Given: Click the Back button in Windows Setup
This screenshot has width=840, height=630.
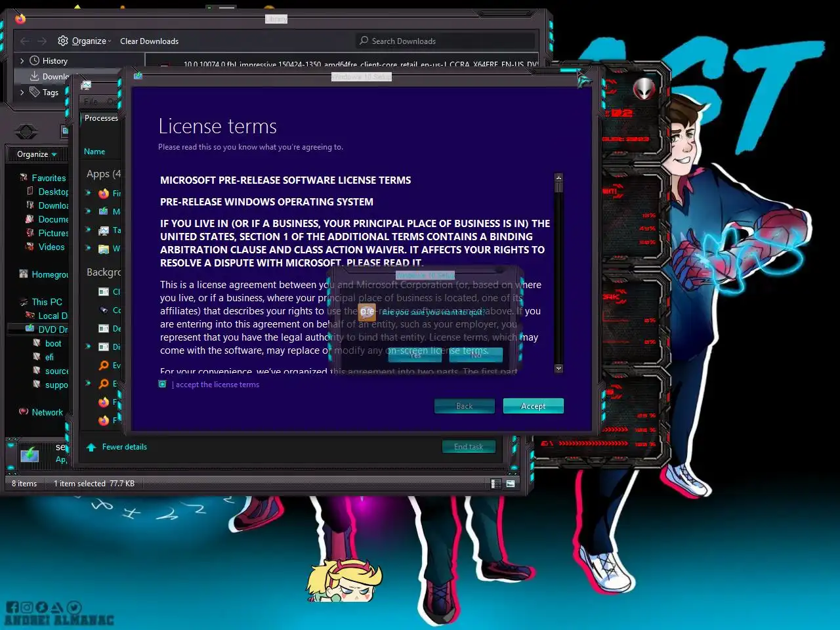Looking at the screenshot, I should pyautogui.click(x=464, y=406).
